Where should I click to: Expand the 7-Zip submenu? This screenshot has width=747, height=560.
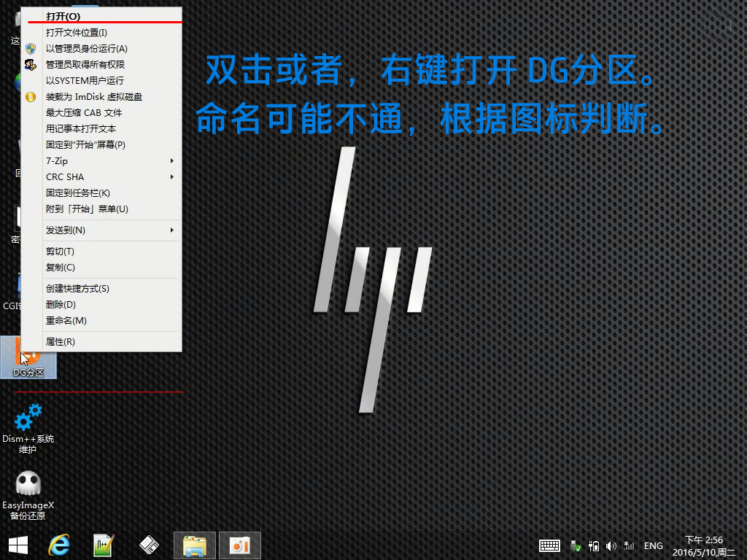point(101,161)
